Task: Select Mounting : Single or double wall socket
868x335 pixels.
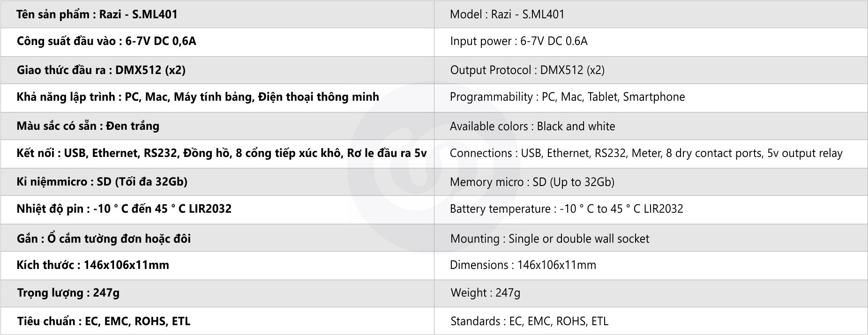Action: (x=549, y=238)
